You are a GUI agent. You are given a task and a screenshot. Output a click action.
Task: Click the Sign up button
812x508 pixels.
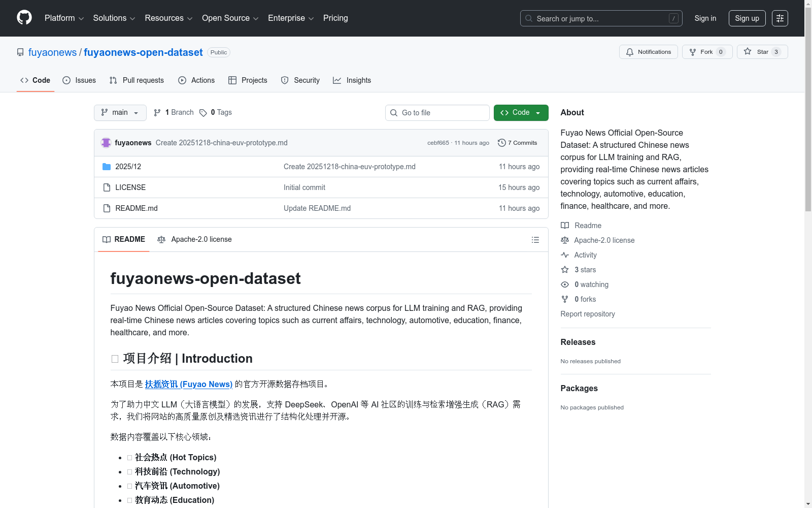coord(747,18)
